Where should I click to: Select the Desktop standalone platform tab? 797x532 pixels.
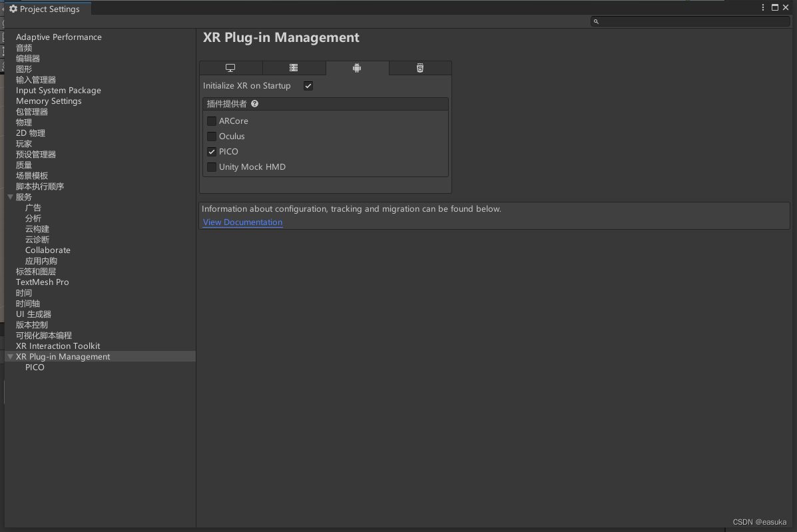tap(231, 68)
